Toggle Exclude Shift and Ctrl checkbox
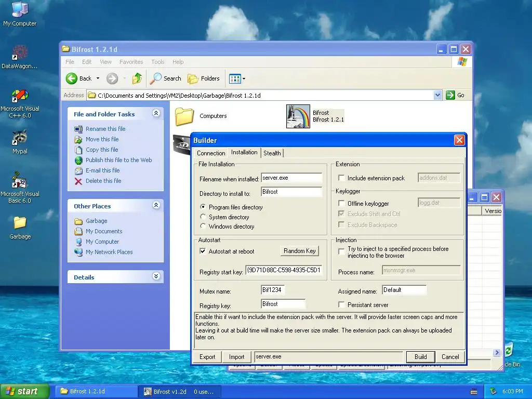The width and height of the screenshot is (532, 399). pyautogui.click(x=341, y=214)
